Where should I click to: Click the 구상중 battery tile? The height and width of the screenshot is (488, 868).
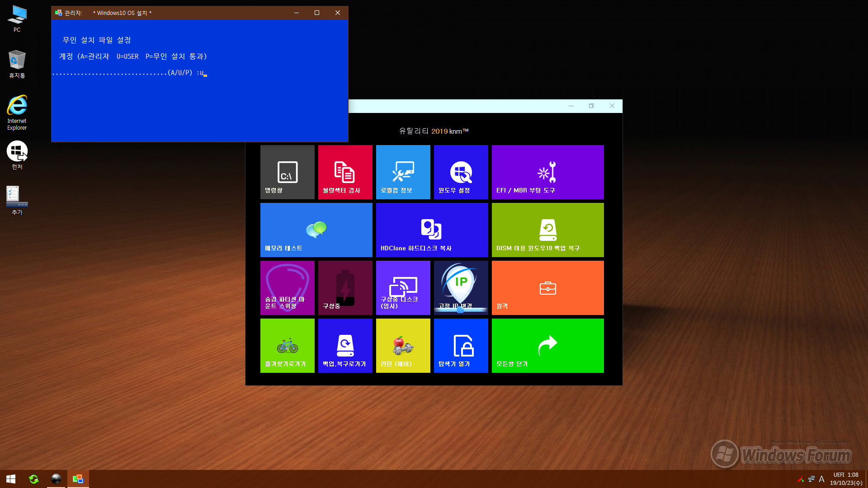(x=345, y=288)
